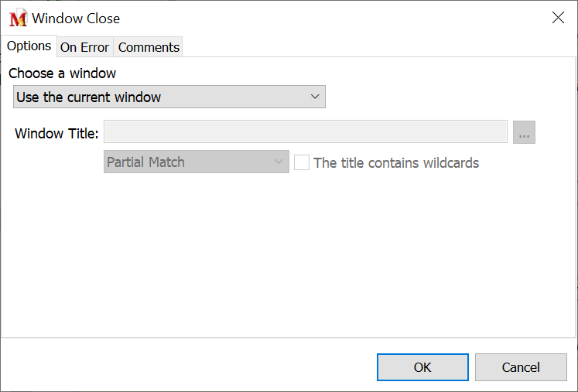Click the 'Window Title:' label
The image size is (578, 392).
(x=56, y=134)
